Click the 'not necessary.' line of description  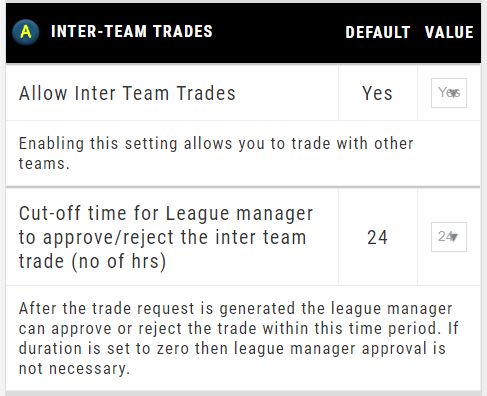(x=74, y=369)
